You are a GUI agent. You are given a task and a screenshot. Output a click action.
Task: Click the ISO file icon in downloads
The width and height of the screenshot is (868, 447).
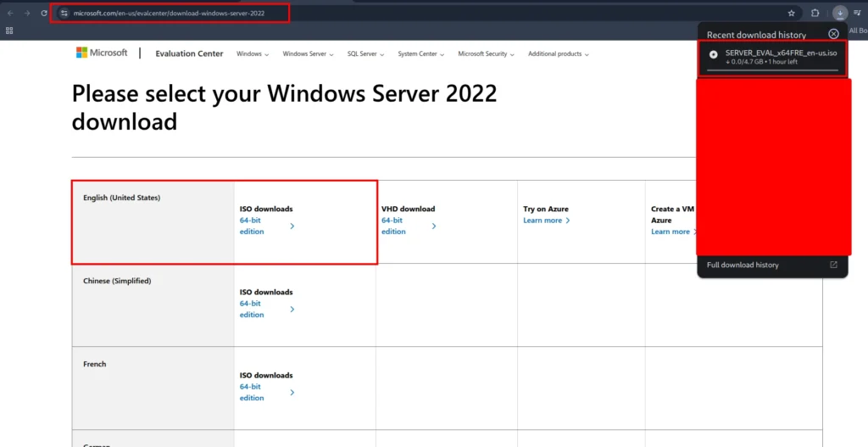(713, 54)
